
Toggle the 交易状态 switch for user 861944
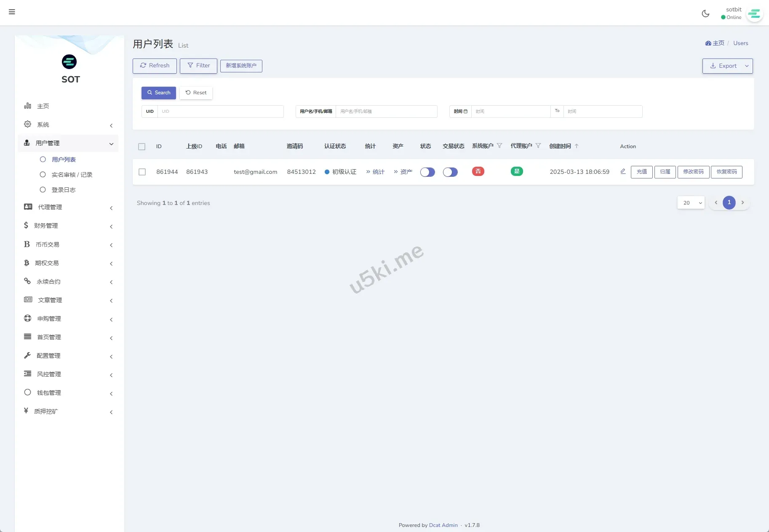tap(450, 172)
